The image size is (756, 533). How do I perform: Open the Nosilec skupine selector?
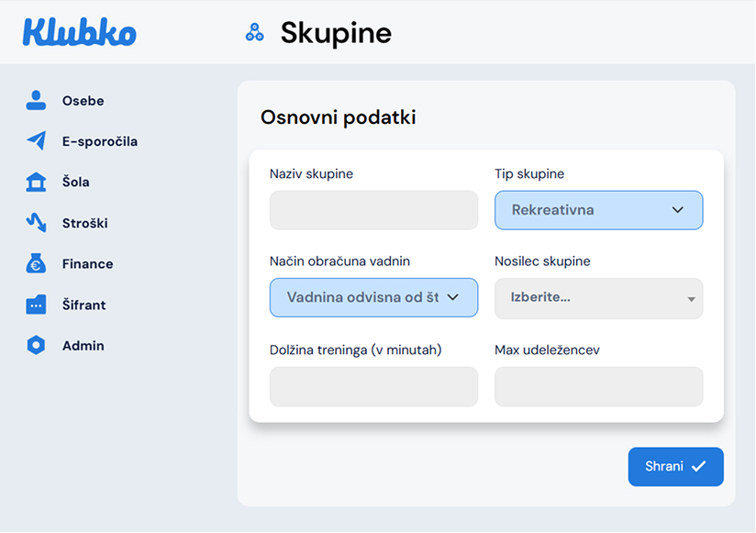click(598, 298)
